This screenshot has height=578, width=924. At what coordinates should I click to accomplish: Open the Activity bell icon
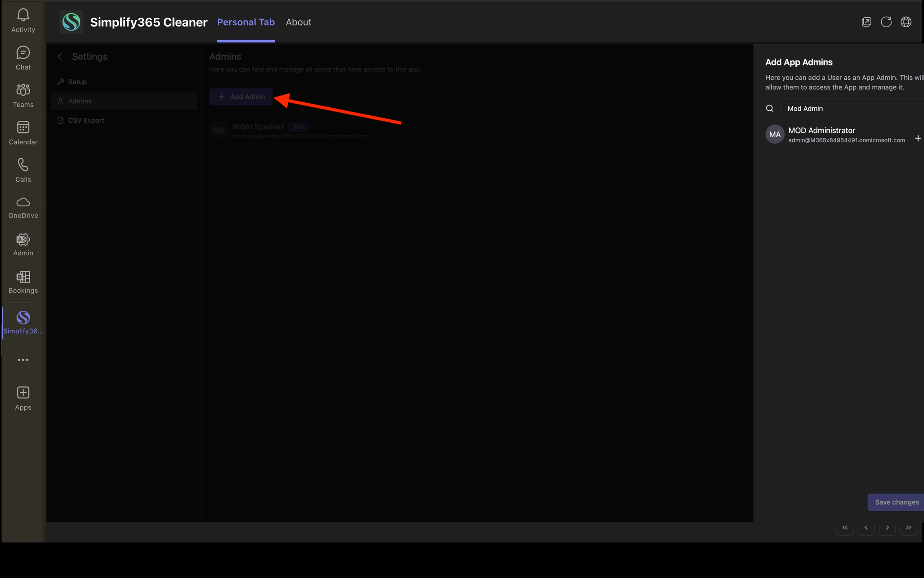(23, 21)
